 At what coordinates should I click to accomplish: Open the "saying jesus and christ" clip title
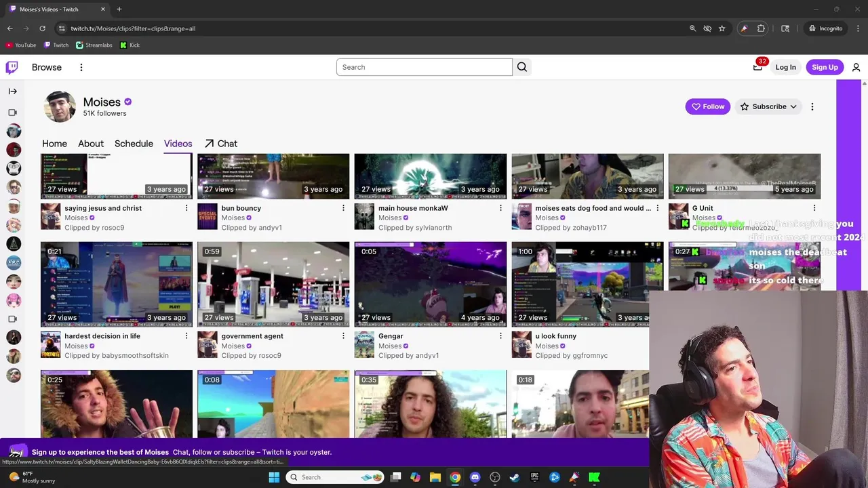103,208
